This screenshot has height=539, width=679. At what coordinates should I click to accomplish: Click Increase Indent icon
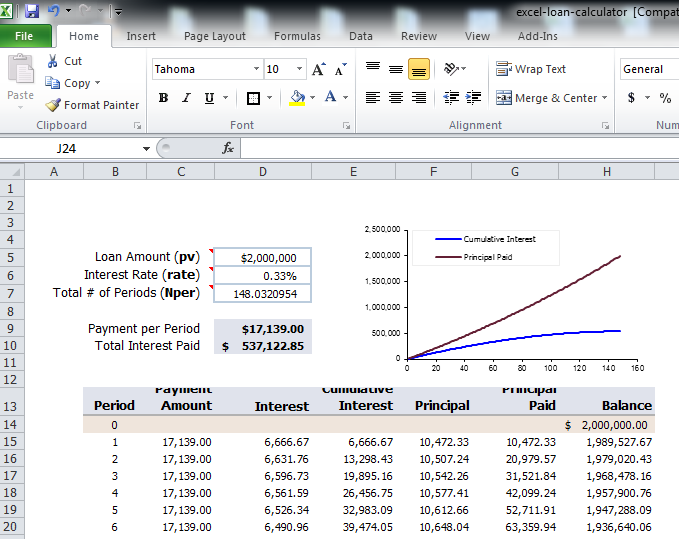point(473,98)
